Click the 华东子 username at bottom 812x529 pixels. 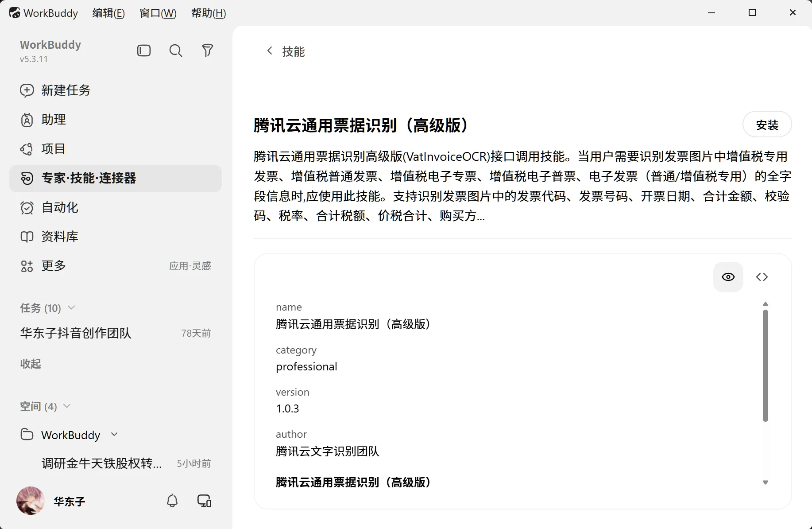click(70, 502)
